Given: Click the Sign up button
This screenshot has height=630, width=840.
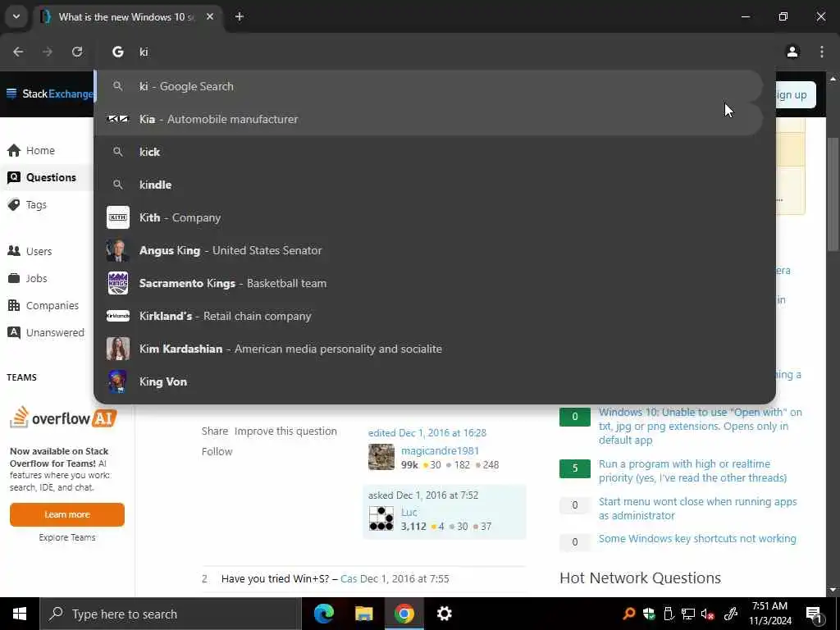Looking at the screenshot, I should [x=794, y=95].
